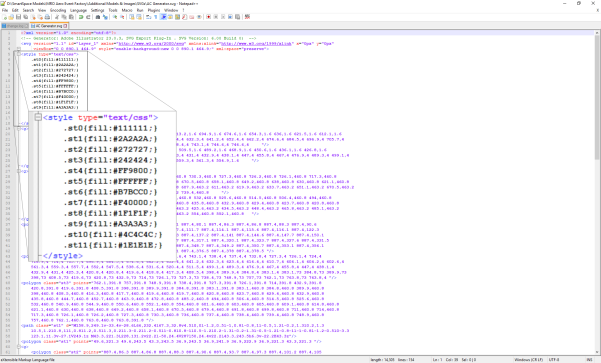Click the Cut scissors icon
Image resolution: width=601 pixels, height=363 pixels.
pyautogui.click(x=57, y=17)
